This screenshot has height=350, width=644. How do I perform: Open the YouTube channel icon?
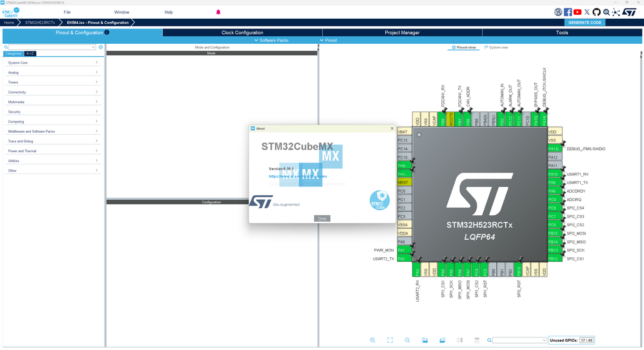(578, 12)
